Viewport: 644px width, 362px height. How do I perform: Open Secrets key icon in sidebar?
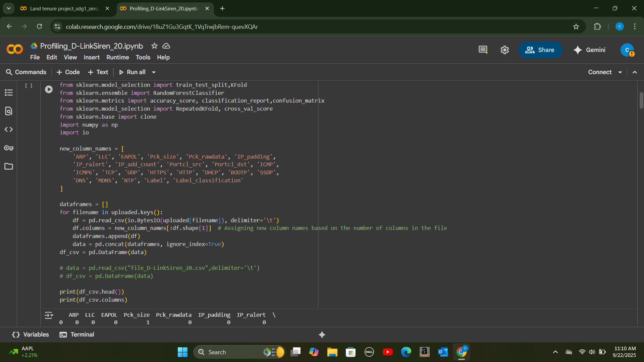[9, 148]
